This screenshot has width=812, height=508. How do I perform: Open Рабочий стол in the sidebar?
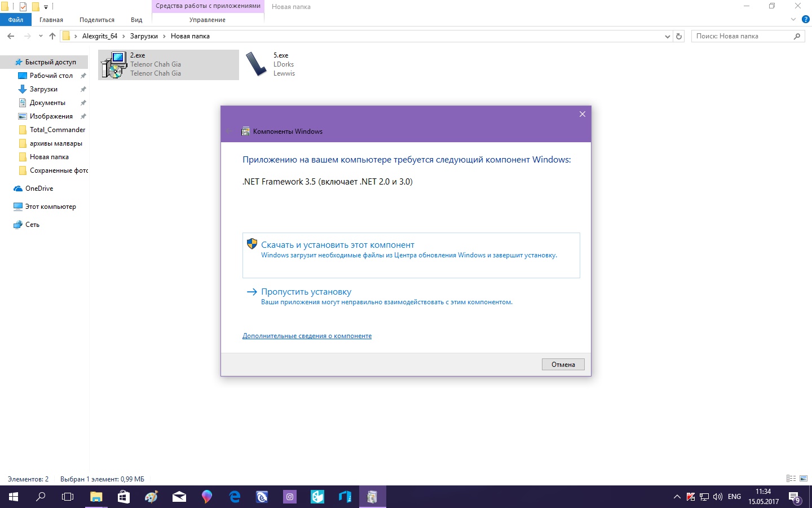51,76
